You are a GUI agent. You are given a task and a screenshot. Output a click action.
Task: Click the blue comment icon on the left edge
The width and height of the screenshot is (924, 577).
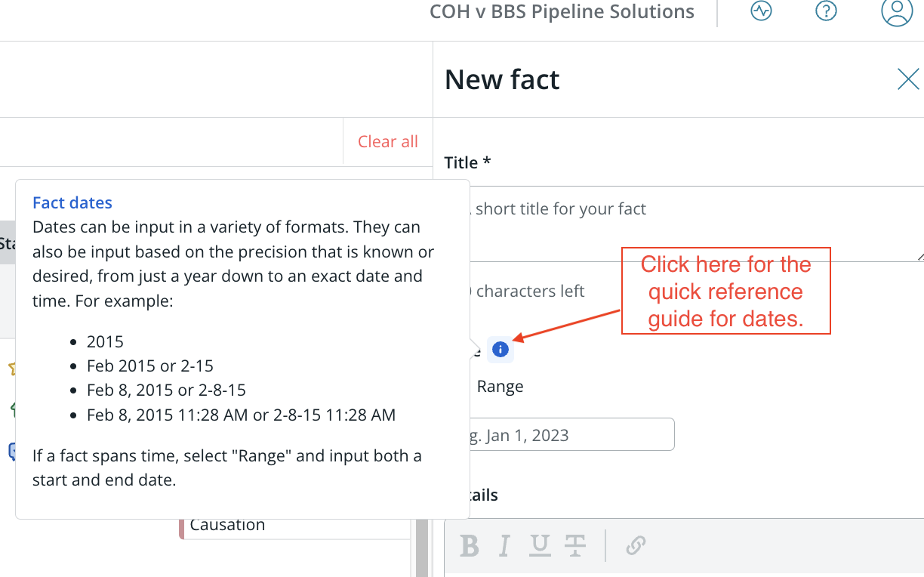(12, 452)
